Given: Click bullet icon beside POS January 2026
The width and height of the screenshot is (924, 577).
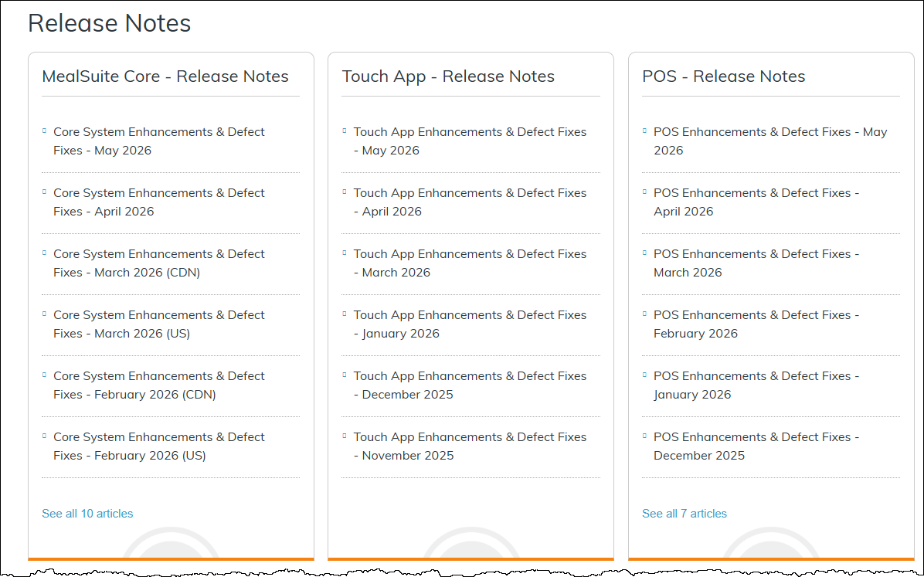Looking at the screenshot, I should pyautogui.click(x=644, y=375).
